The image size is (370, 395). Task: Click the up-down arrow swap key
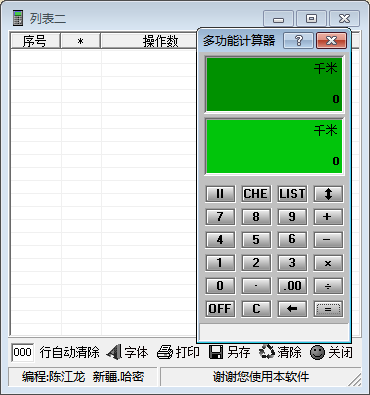pyautogui.click(x=328, y=194)
